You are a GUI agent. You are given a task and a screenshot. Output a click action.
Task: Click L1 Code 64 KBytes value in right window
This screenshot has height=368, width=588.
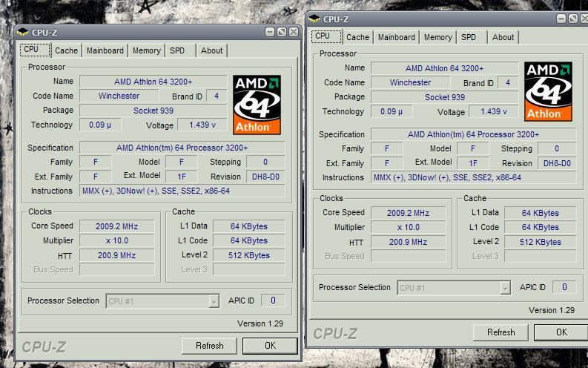pos(540,227)
